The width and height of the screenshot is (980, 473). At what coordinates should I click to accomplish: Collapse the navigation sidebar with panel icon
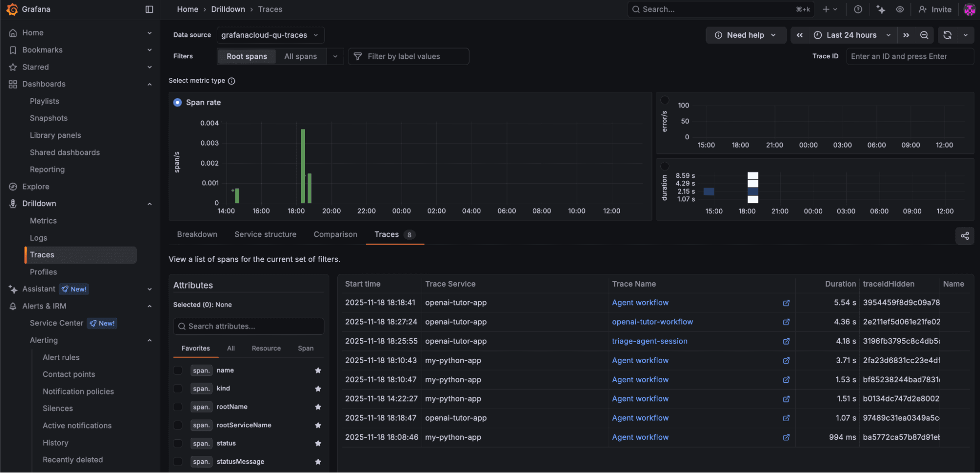tap(149, 9)
